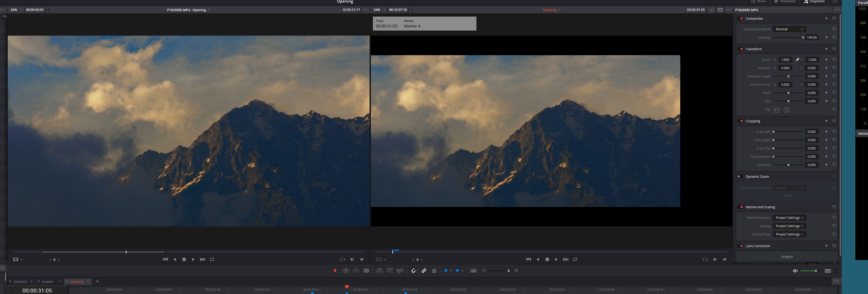
Task: Reset Opacity value
Action: click(x=834, y=37)
